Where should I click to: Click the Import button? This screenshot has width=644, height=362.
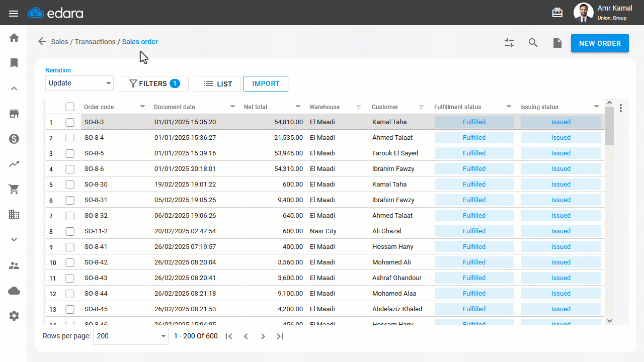coord(266,83)
